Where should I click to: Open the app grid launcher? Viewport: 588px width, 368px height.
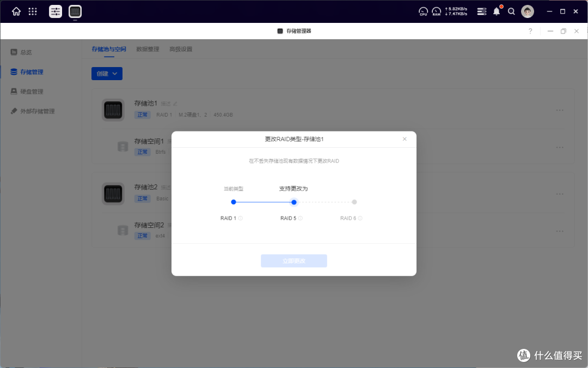pyautogui.click(x=33, y=11)
